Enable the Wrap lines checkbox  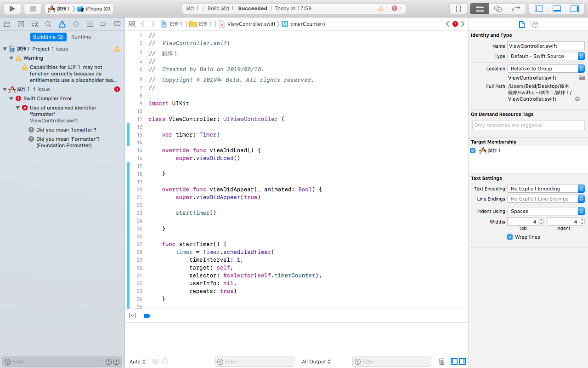coord(510,237)
